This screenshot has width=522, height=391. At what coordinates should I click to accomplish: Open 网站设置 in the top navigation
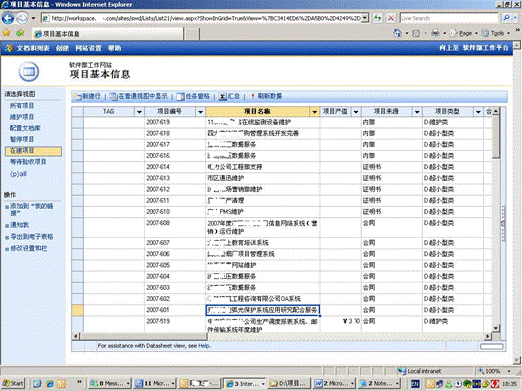(x=88, y=48)
